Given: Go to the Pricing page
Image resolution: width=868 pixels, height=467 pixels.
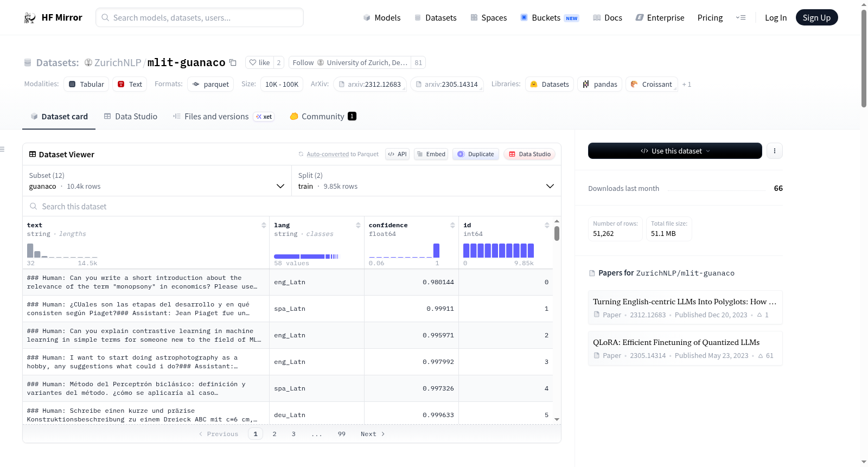Looking at the screenshot, I should click(710, 18).
